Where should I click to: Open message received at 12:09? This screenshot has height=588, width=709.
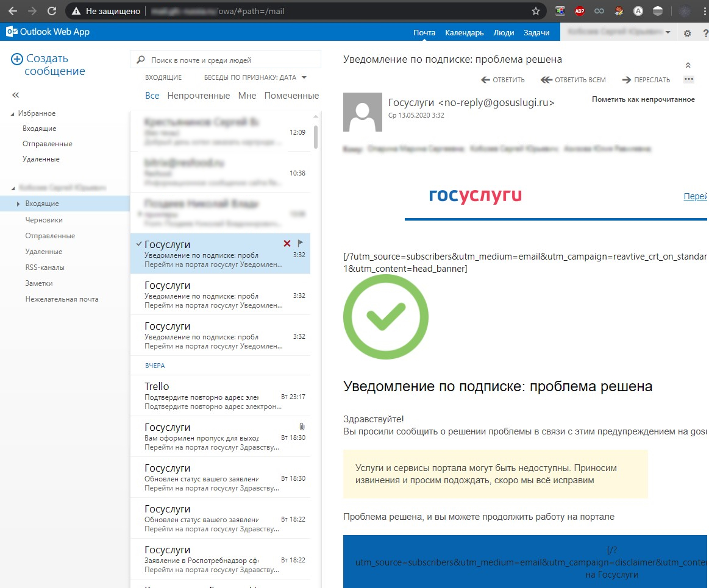[220, 132]
